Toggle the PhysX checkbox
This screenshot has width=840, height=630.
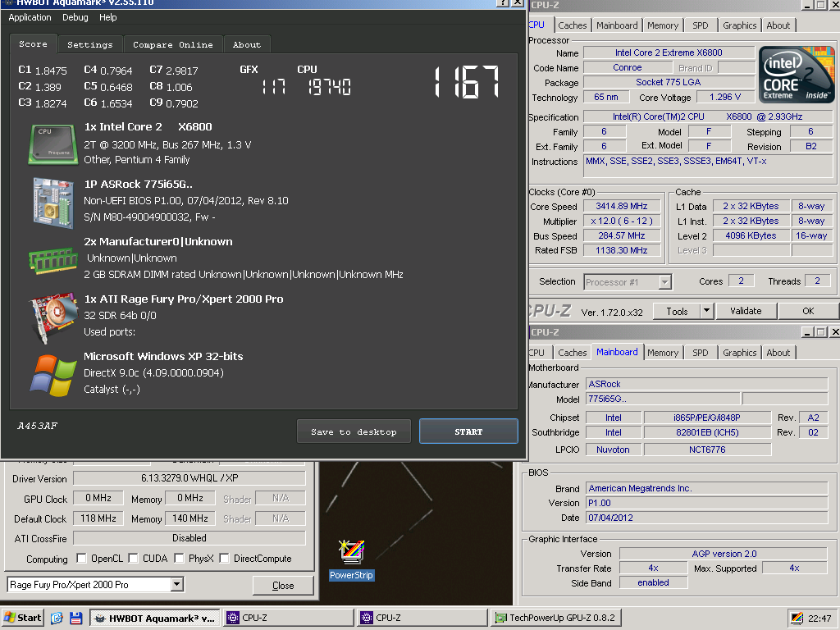180,558
